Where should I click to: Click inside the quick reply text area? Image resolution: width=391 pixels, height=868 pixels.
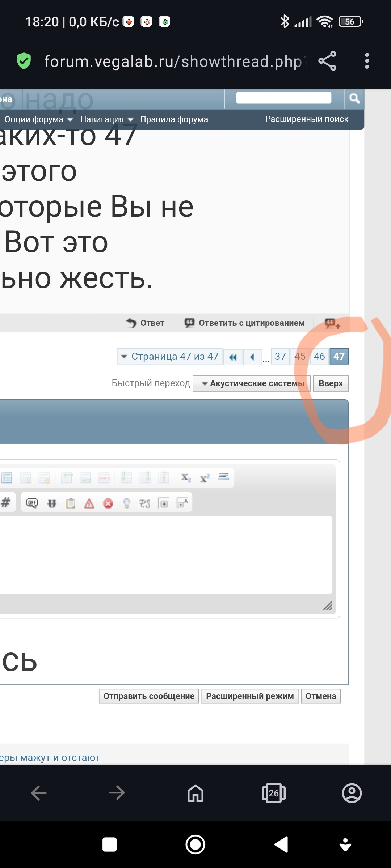click(x=166, y=555)
